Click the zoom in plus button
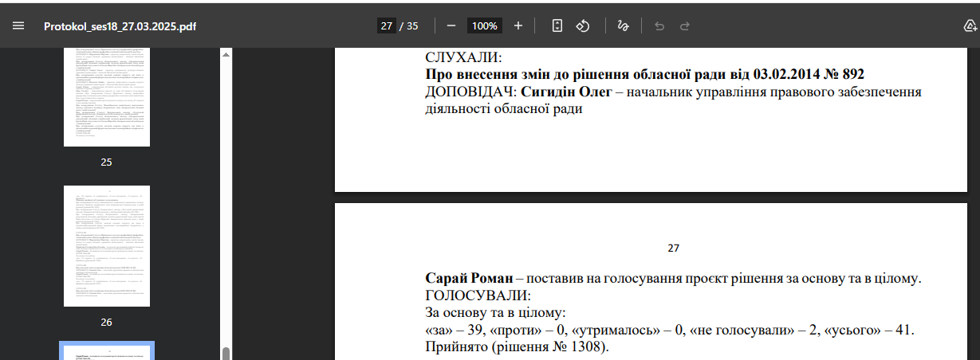 [x=518, y=25]
